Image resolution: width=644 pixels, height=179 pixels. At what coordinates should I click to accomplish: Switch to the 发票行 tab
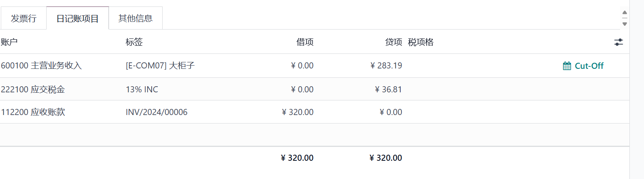24,18
